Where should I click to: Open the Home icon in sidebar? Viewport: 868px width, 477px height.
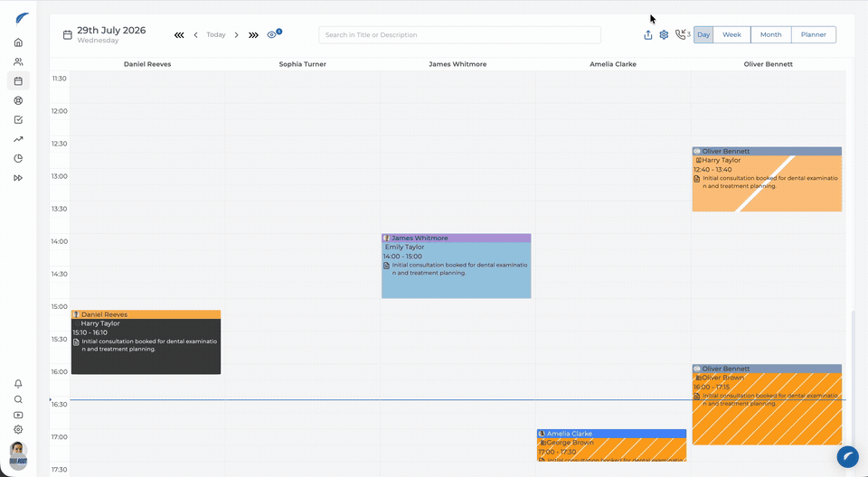coord(18,42)
